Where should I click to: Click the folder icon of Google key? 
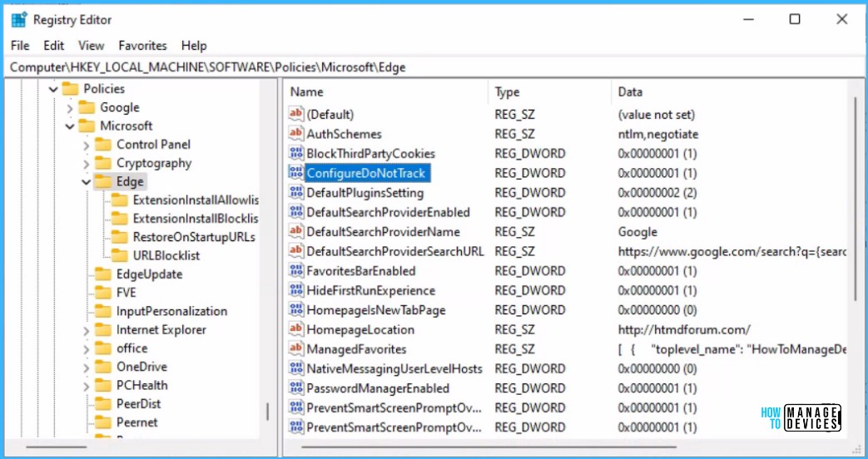click(x=87, y=107)
